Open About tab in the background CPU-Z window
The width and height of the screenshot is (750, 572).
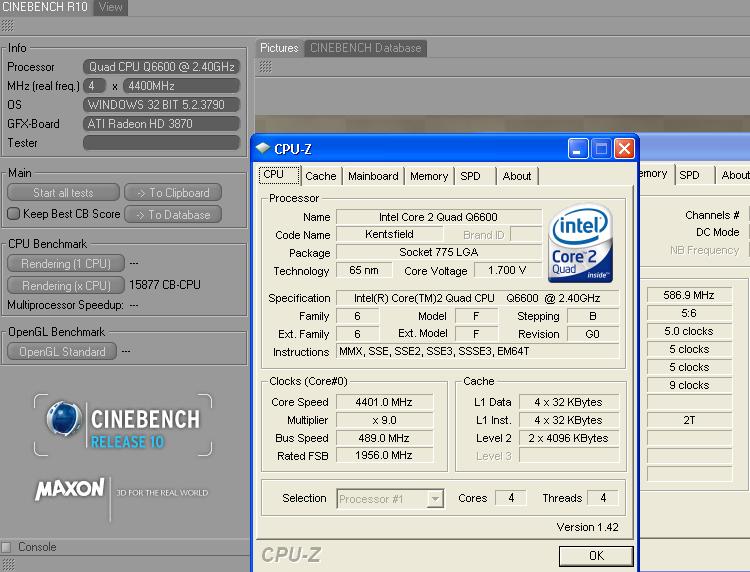(733, 175)
